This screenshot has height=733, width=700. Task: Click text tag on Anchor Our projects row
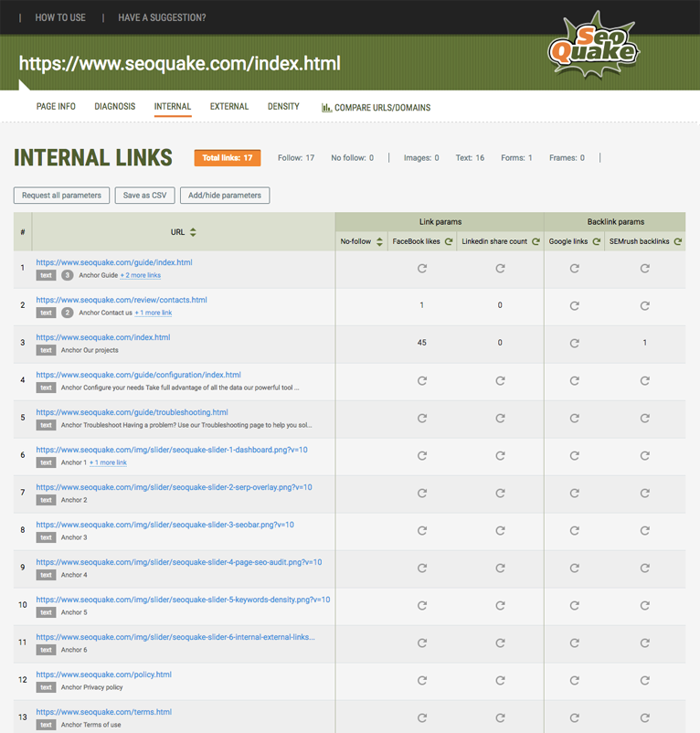[x=46, y=350]
